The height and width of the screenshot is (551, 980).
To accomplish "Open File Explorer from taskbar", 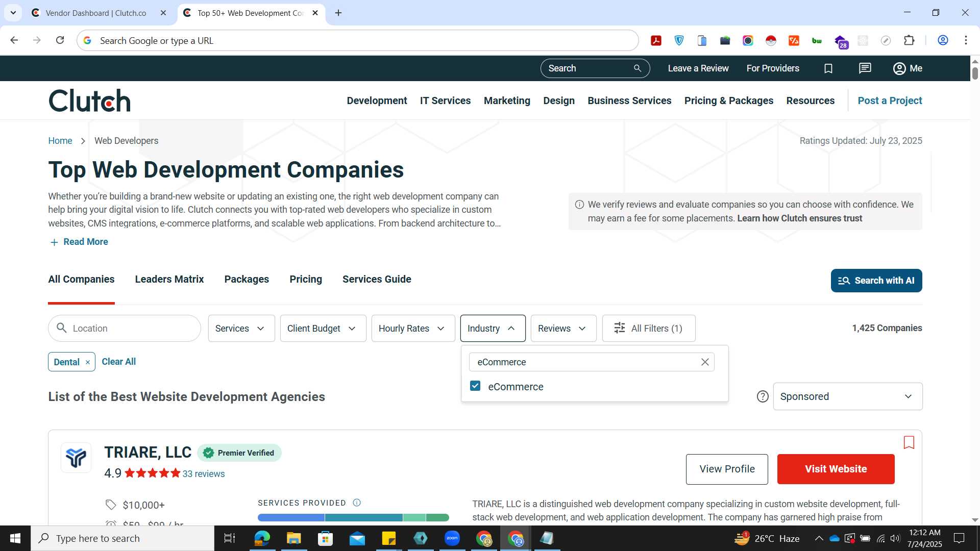I will click(x=293, y=538).
